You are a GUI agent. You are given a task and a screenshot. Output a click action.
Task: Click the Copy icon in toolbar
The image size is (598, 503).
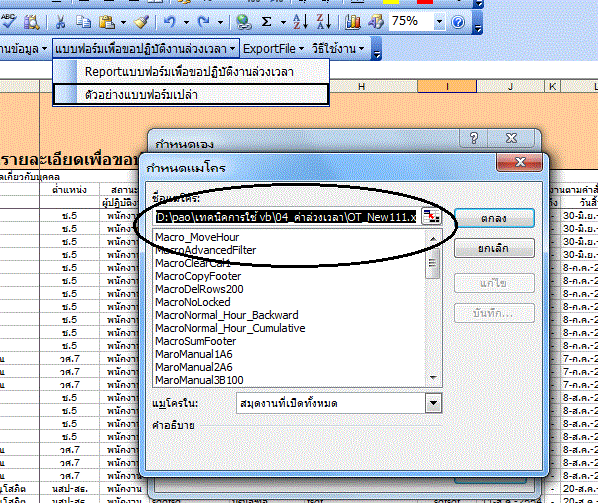click(83, 22)
